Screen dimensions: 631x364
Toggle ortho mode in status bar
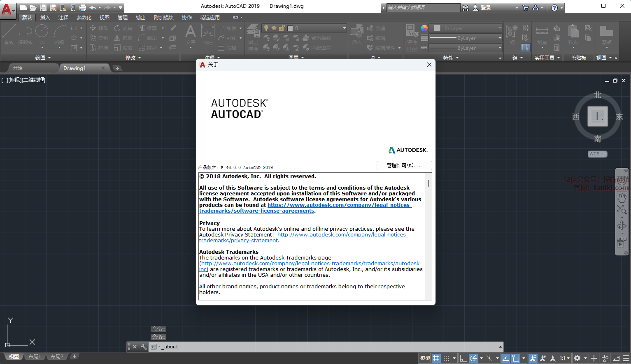pos(463,358)
